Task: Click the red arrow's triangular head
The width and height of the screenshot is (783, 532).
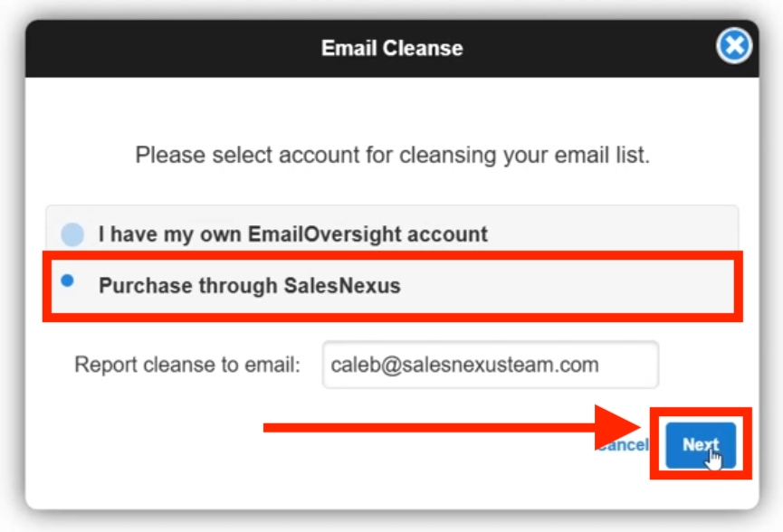Action: tap(616, 428)
